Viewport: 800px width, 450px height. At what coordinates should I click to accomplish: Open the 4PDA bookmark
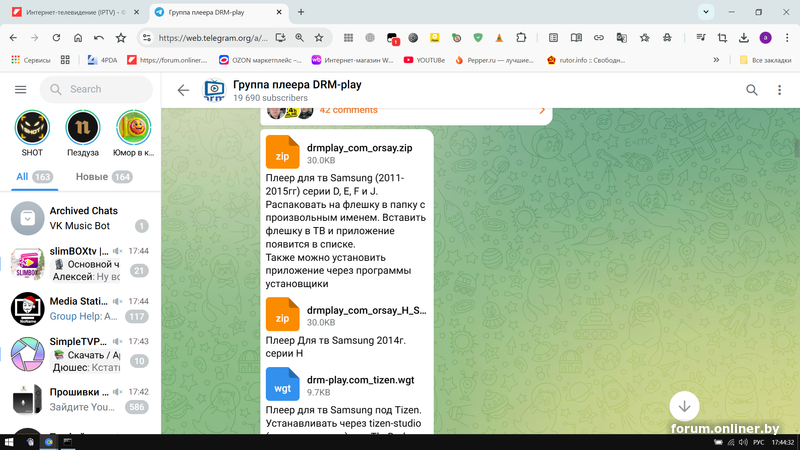(x=103, y=60)
